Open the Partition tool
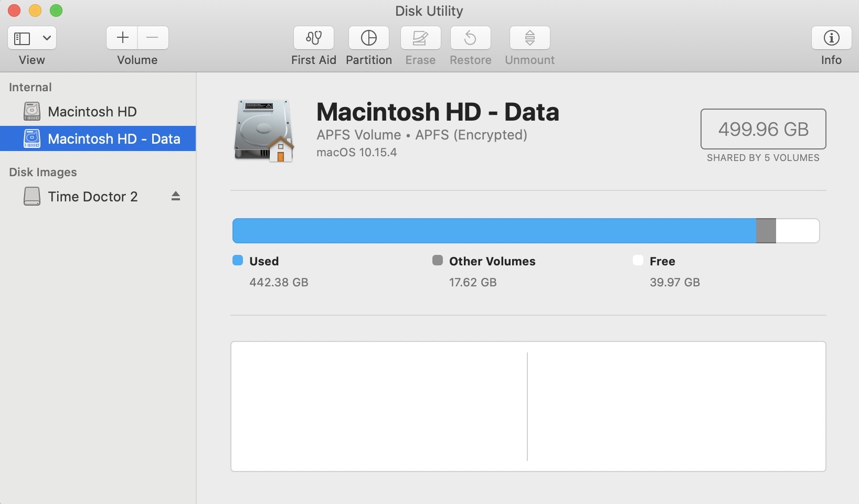Screen dimensions: 859x504 (x=368, y=45)
